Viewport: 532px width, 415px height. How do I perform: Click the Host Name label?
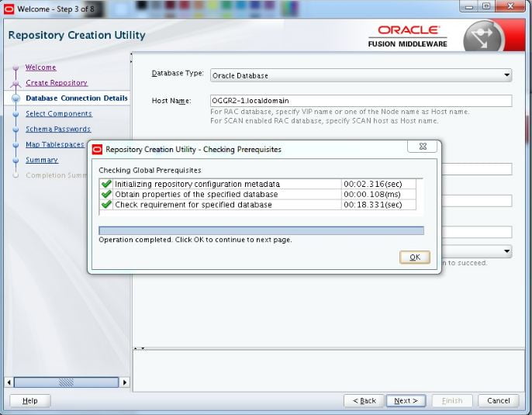(x=171, y=101)
